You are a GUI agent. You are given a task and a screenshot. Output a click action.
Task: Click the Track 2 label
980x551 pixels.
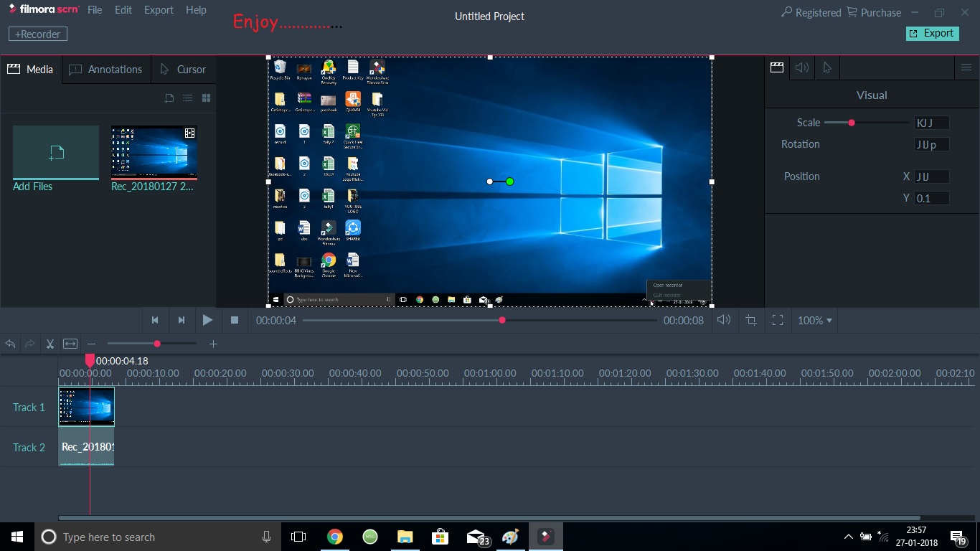click(29, 447)
